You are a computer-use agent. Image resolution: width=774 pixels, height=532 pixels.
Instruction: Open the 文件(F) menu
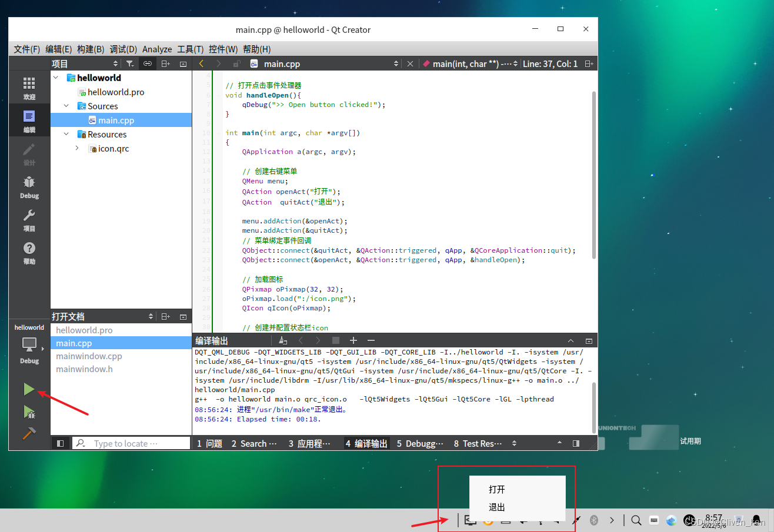pos(26,49)
